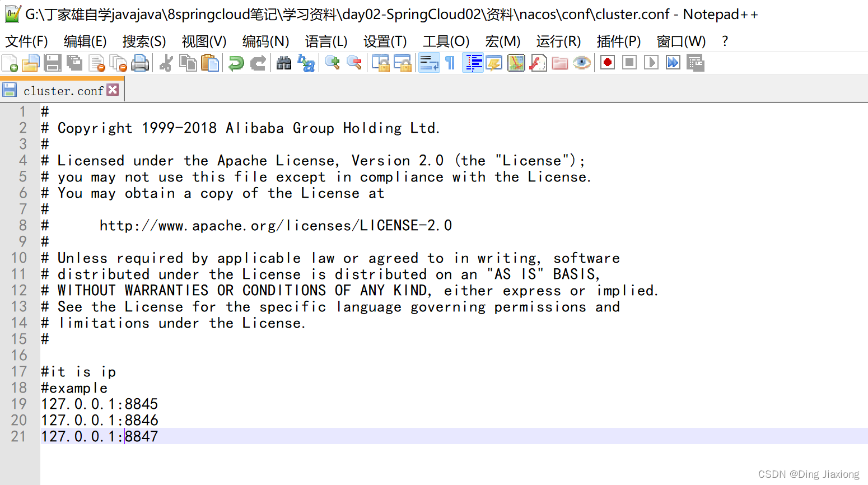The image size is (868, 485).
Task: Click the '#it is ip' comment line
Action: (78, 372)
